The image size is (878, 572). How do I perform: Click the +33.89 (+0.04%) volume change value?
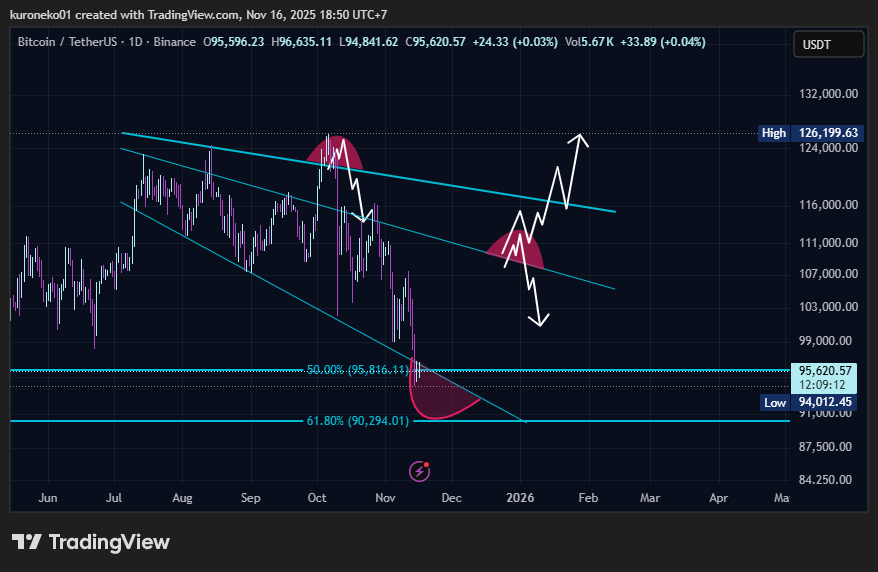pyautogui.click(x=662, y=42)
